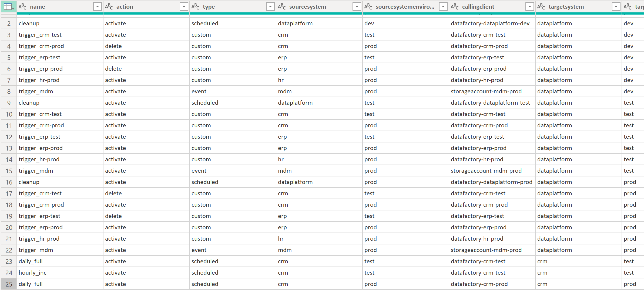Open the filter dropdown on the type column

click(x=270, y=6)
